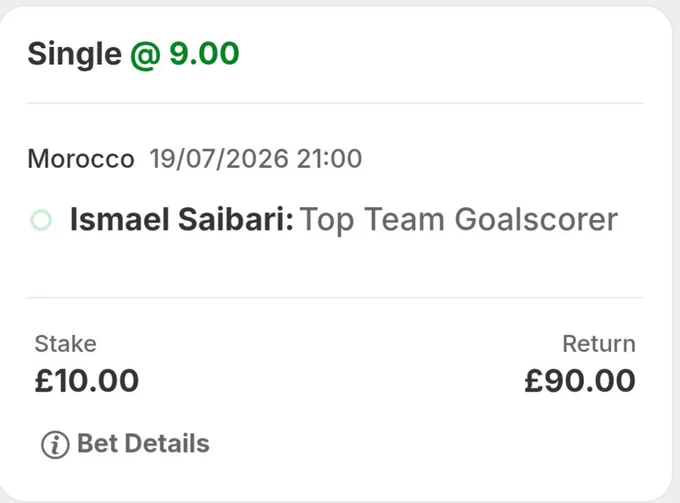The height and width of the screenshot is (503, 680).
Task: Click the open-bet status circle icon
Action: point(41,220)
